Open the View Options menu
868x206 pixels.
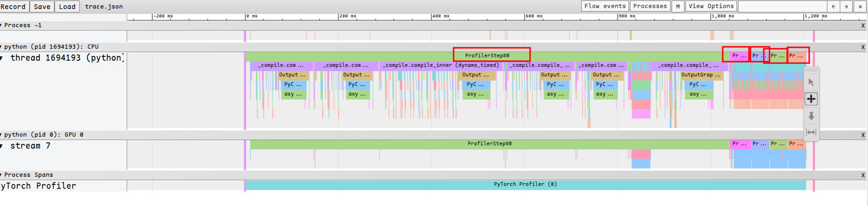click(x=711, y=6)
